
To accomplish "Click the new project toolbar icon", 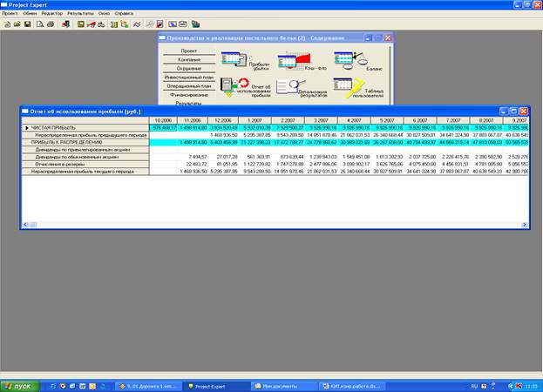I will click(x=6, y=24).
